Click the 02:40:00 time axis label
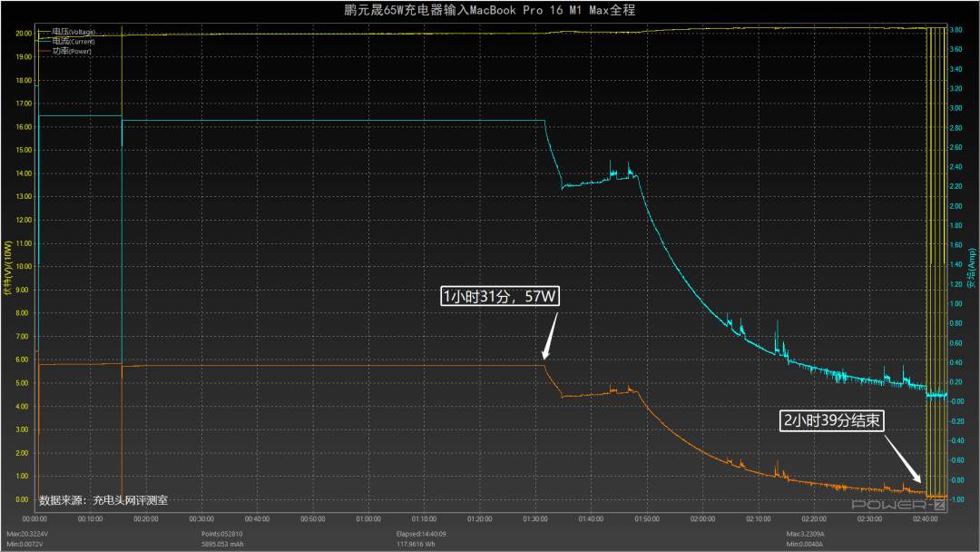The image size is (980, 552). tap(925, 519)
